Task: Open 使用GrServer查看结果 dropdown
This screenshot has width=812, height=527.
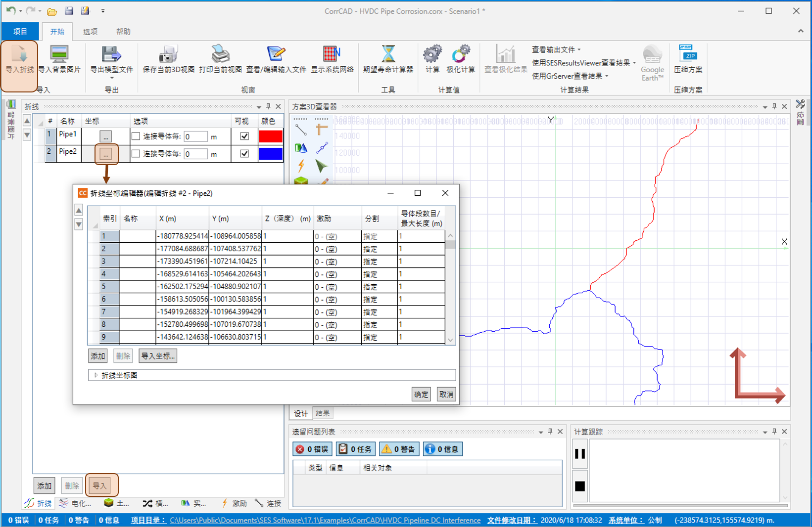Action: [570, 76]
